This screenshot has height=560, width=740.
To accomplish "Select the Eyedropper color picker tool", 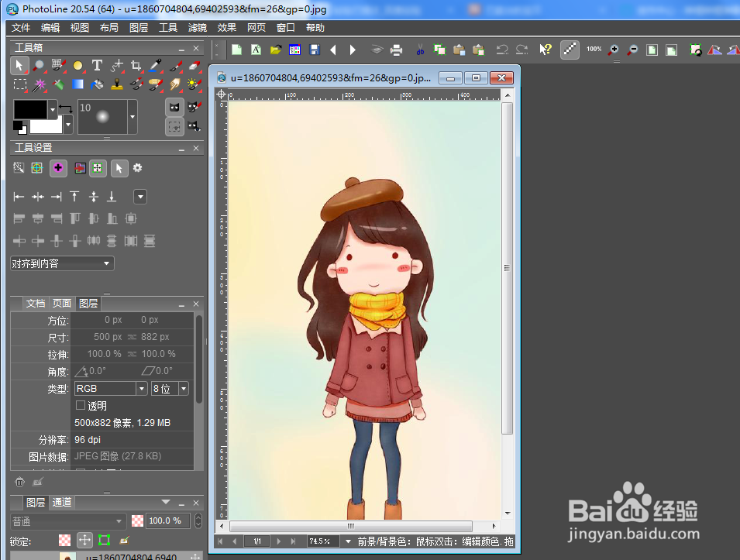I will [x=155, y=66].
